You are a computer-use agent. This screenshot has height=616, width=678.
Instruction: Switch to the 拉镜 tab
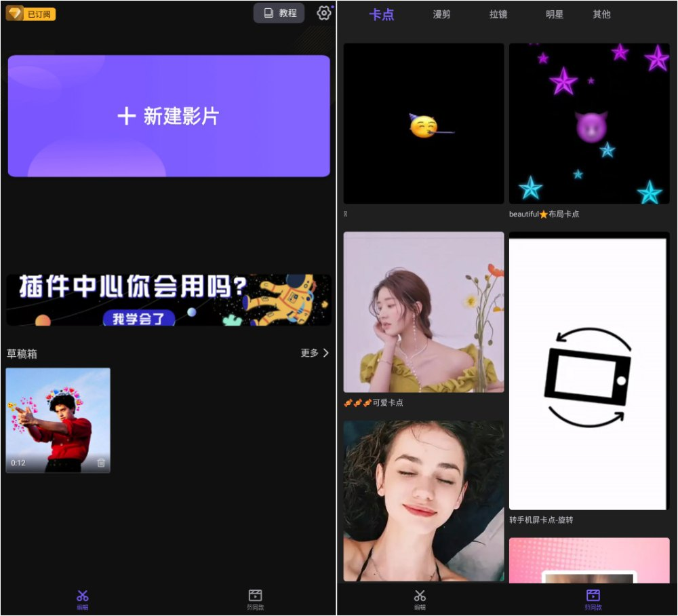[x=498, y=14]
